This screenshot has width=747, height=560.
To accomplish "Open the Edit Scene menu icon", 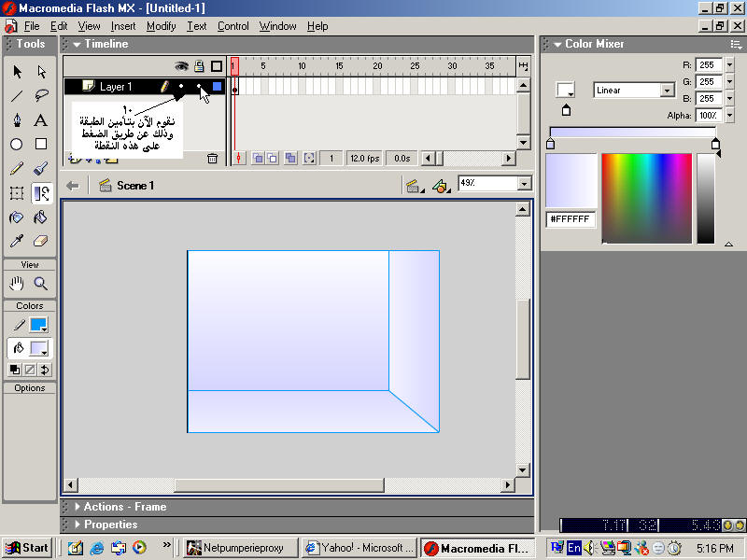I will tap(414, 186).
